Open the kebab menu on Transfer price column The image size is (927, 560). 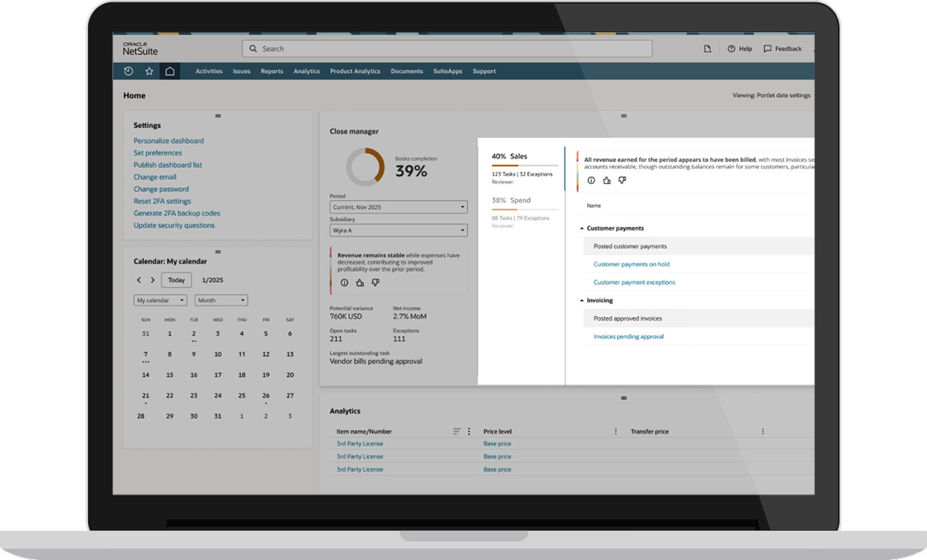pos(763,431)
